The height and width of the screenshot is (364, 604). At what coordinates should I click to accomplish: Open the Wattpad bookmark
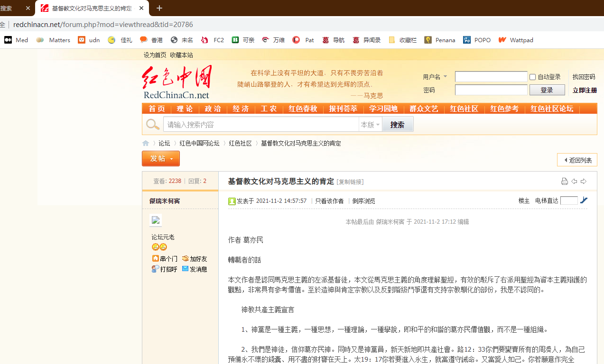click(x=516, y=40)
